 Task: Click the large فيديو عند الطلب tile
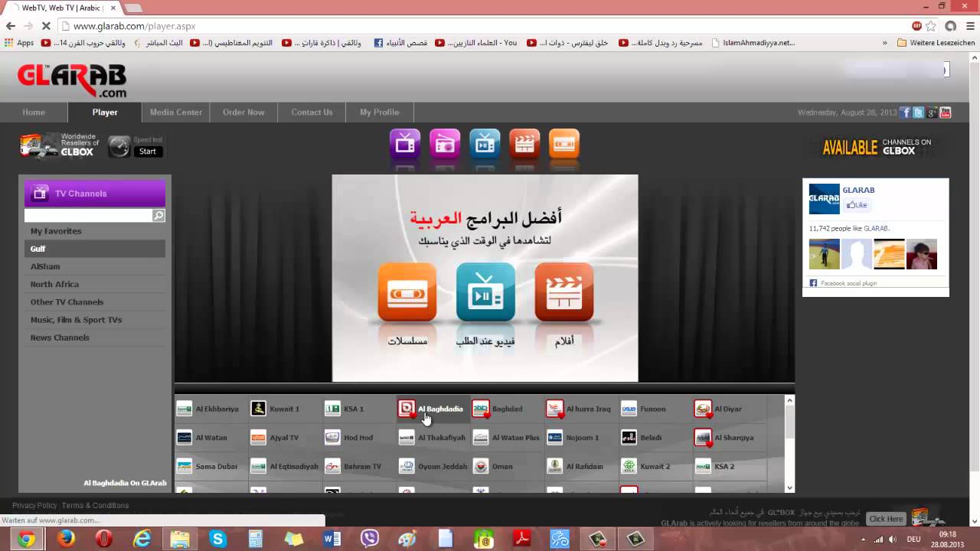[486, 292]
